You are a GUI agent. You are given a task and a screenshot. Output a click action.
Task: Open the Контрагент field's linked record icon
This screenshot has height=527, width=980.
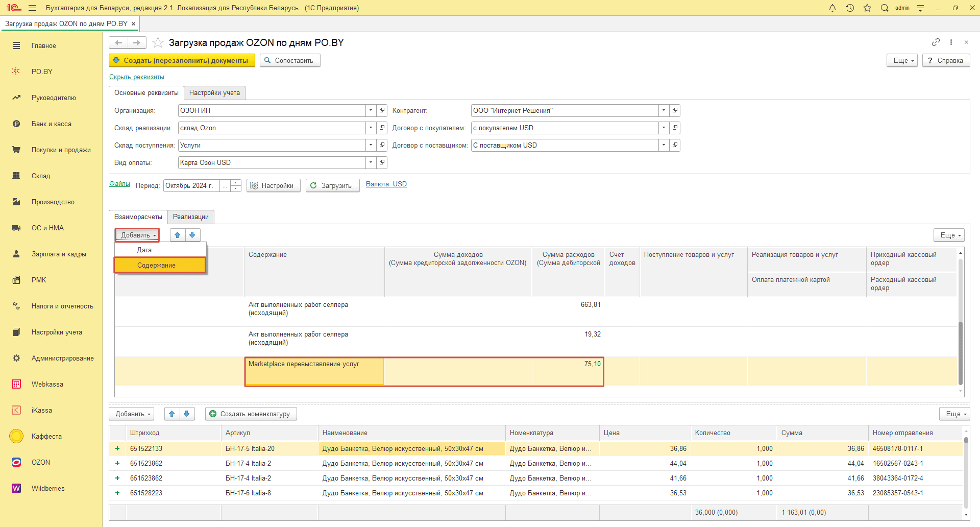click(675, 110)
